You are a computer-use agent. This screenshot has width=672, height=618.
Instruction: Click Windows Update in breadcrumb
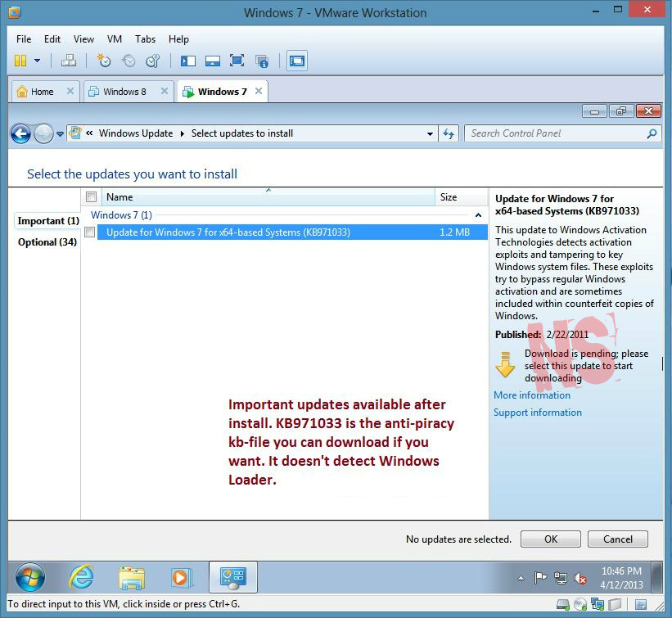pyautogui.click(x=136, y=133)
